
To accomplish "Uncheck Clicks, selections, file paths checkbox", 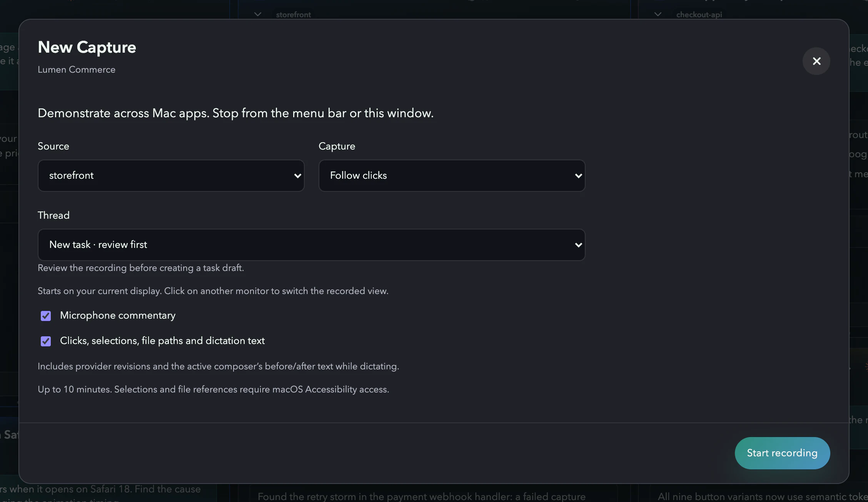I will click(46, 341).
